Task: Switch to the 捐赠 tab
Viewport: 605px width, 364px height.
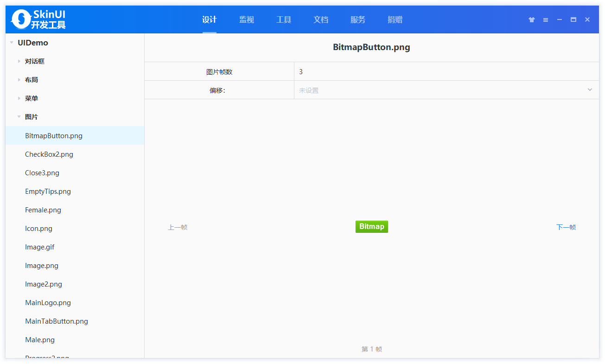Action: 395,19
